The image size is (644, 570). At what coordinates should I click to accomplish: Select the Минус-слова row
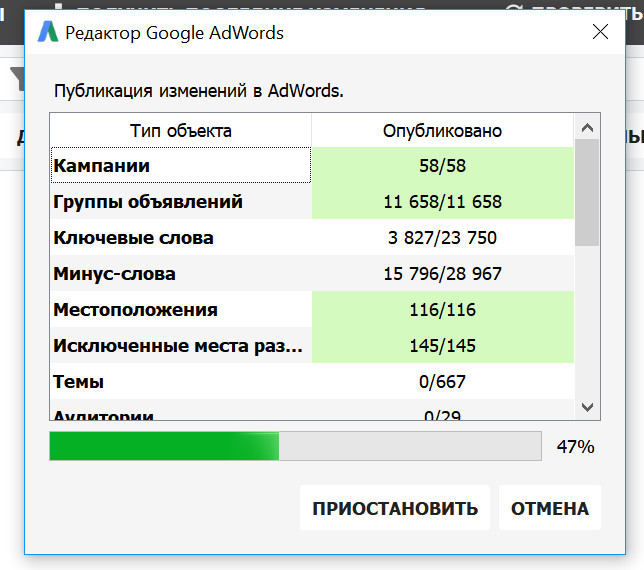click(x=312, y=274)
